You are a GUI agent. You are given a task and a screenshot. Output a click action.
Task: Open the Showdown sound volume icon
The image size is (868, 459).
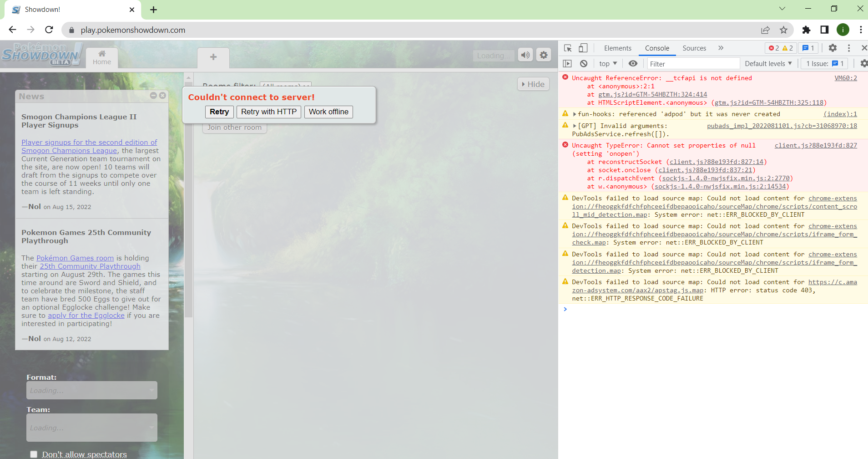coord(525,55)
